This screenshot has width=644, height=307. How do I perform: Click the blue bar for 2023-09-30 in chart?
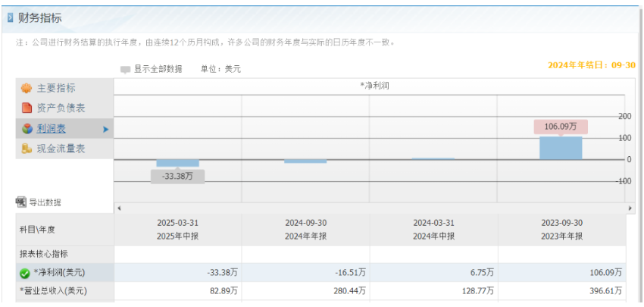(x=561, y=148)
